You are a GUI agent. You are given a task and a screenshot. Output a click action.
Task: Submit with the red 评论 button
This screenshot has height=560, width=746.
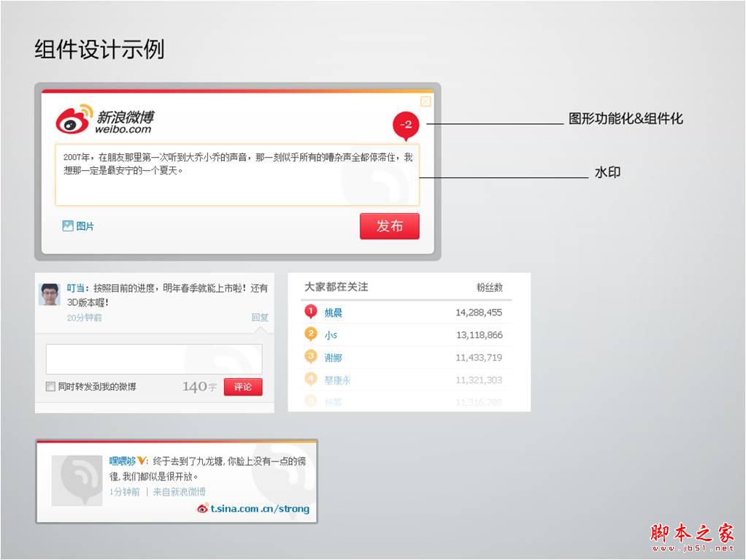click(242, 387)
